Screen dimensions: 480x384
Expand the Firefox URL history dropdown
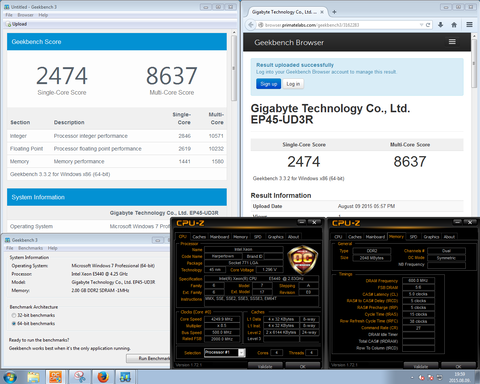tap(421, 25)
